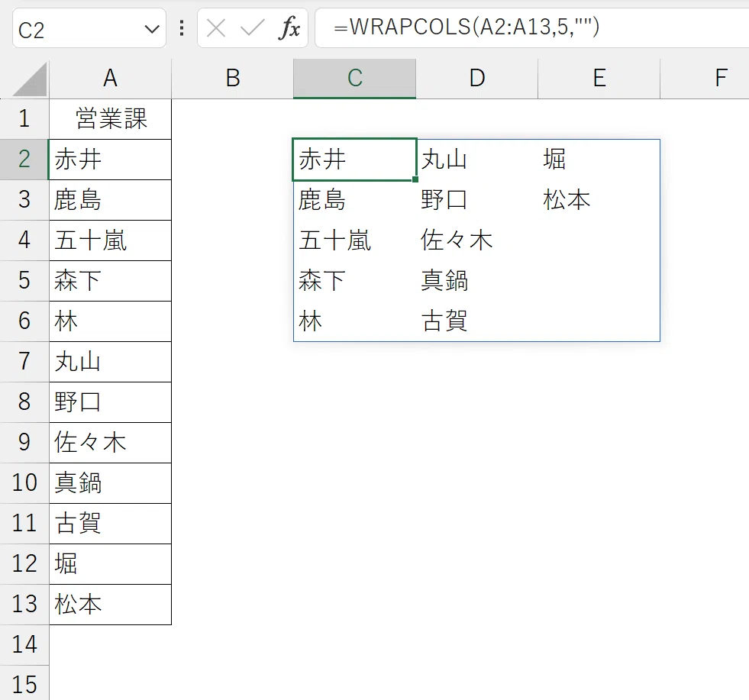Click cell A6 containing 林
The width and height of the screenshot is (749, 700).
(x=111, y=321)
